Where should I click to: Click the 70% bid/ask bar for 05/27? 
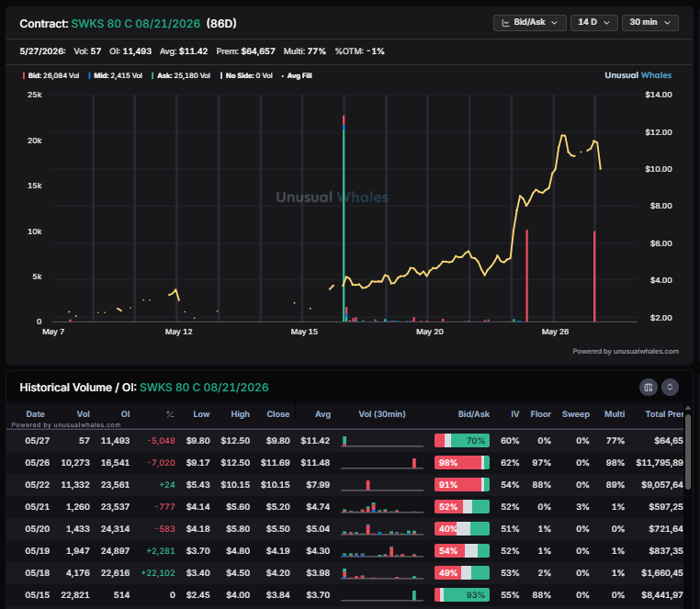(x=462, y=441)
